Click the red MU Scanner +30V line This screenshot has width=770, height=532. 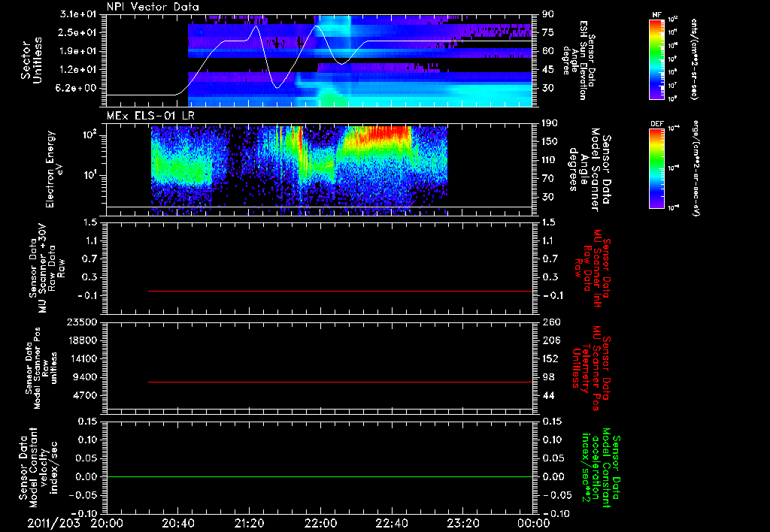pos(341,291)
